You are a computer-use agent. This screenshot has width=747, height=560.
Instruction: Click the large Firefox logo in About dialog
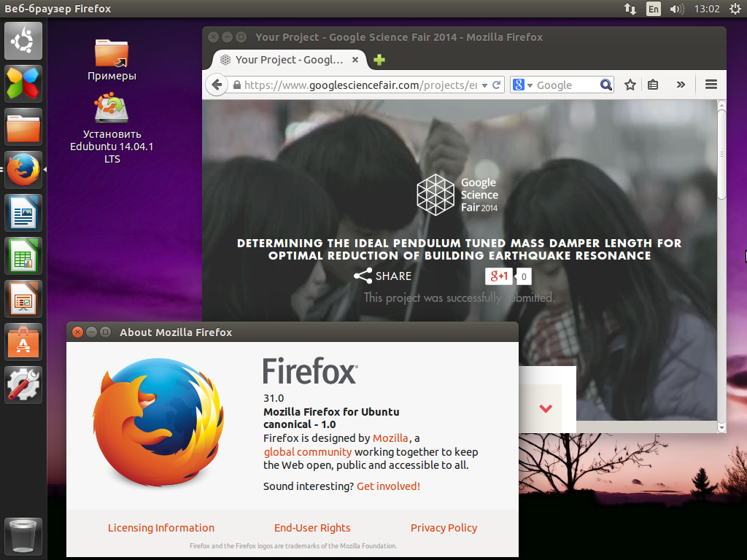click(158, 422)
